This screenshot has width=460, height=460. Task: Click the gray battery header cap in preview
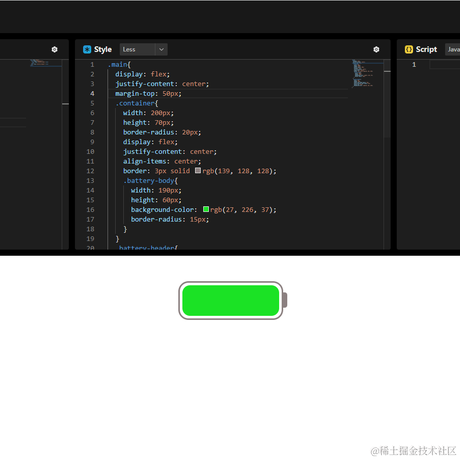pos(285,300)
